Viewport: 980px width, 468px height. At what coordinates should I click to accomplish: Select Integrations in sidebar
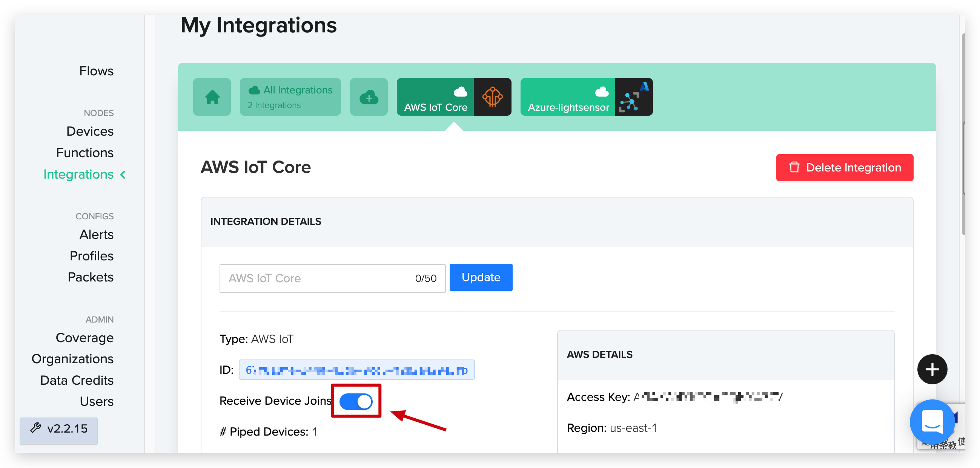click(x=78, y=174)
